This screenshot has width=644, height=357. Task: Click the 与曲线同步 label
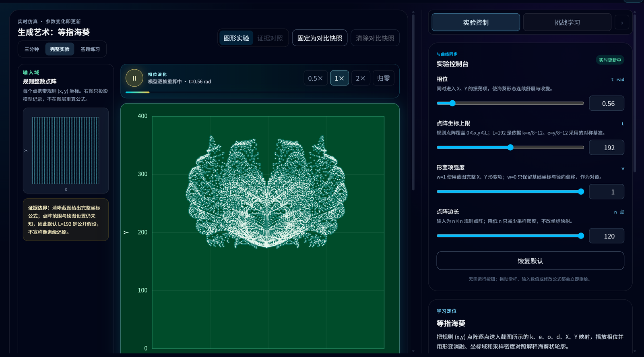coord(447,54)
